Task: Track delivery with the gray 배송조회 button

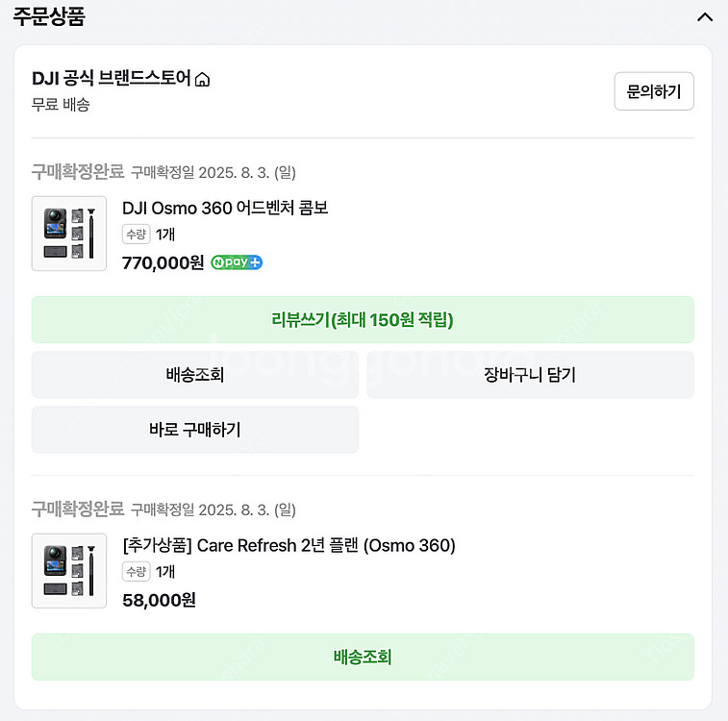Action: [x=195, y=375]
